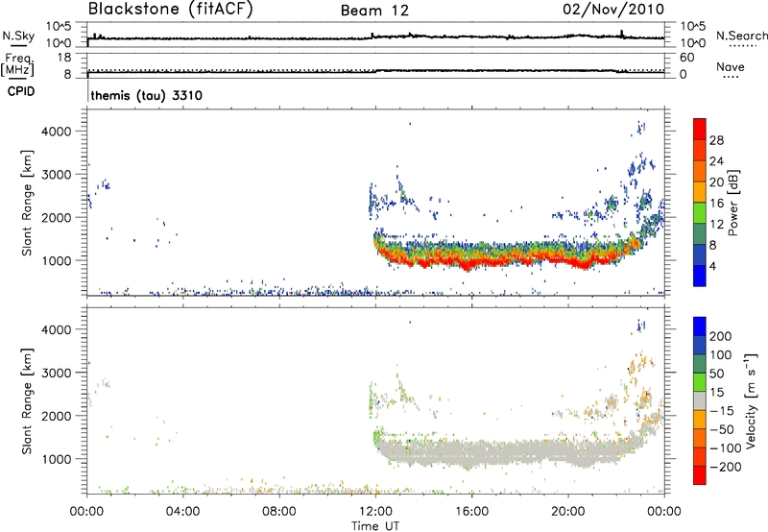
Task: Click the 4000 tick of the power panel
Action: pyautogui.click(x=57, y=132)
